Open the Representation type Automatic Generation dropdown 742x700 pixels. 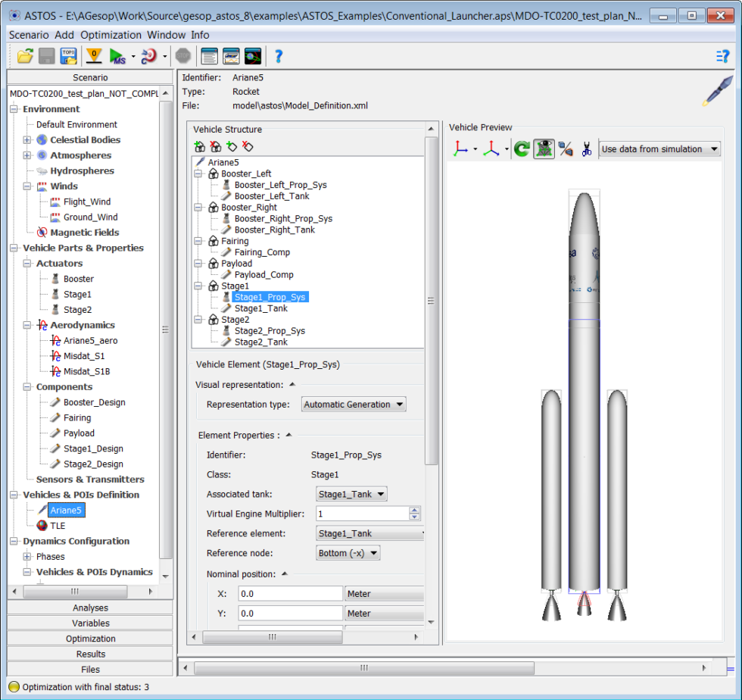point(353,404)
